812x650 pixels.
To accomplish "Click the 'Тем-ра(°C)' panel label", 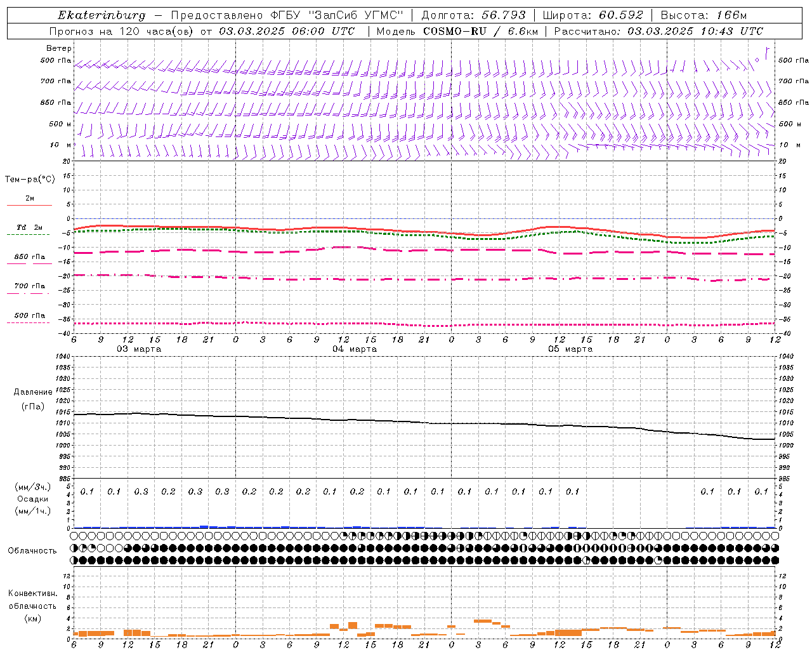I will (x=30, y=180).
